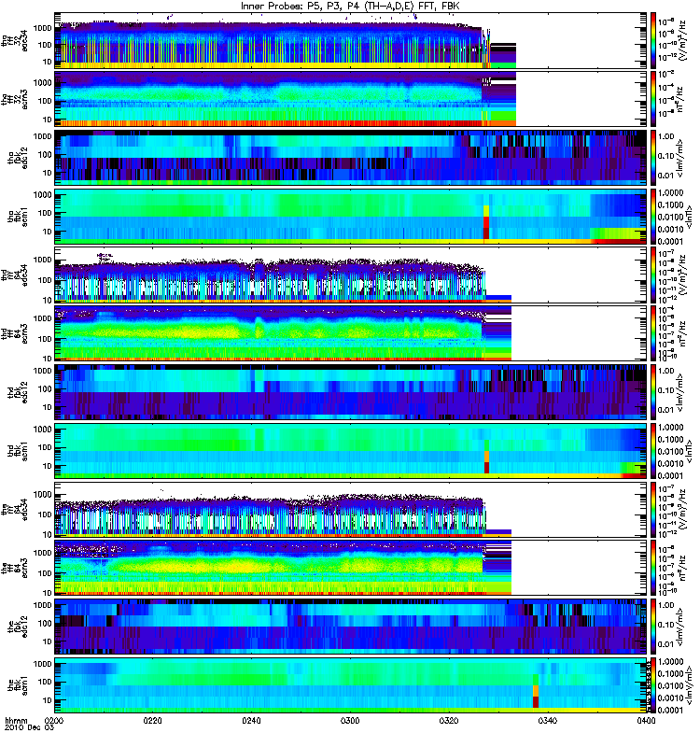Click the plot title "Inner Probes: P5, P3, P4"

(x=301, y=7)
